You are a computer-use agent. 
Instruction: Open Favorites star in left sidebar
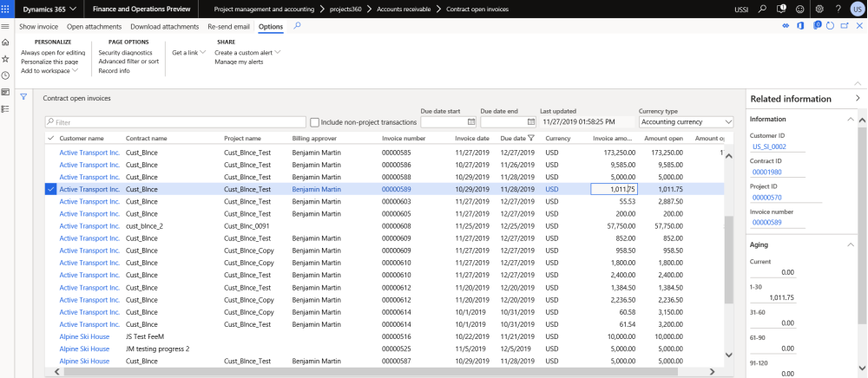pyautogui.click(x=5, y=59)
